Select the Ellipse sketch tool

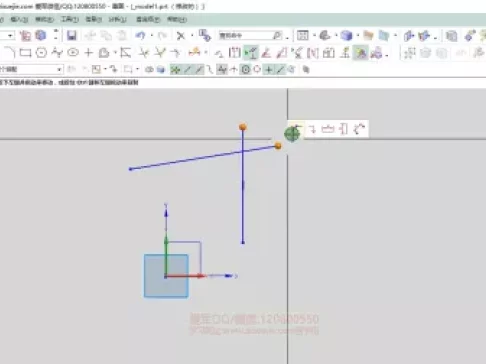click(73, 52)
